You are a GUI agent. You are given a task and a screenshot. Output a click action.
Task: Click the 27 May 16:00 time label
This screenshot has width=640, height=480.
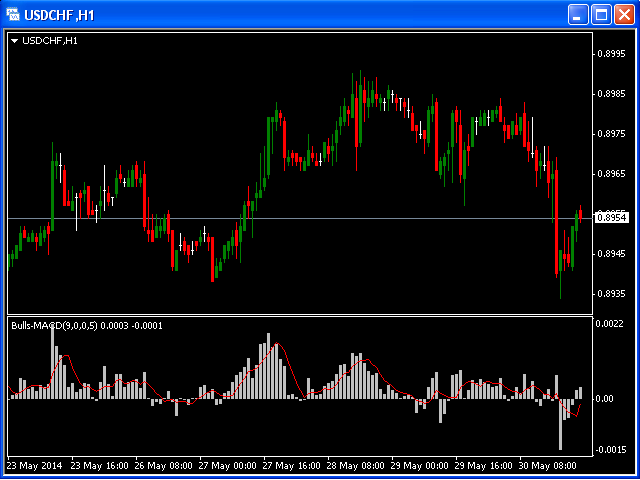292,466
